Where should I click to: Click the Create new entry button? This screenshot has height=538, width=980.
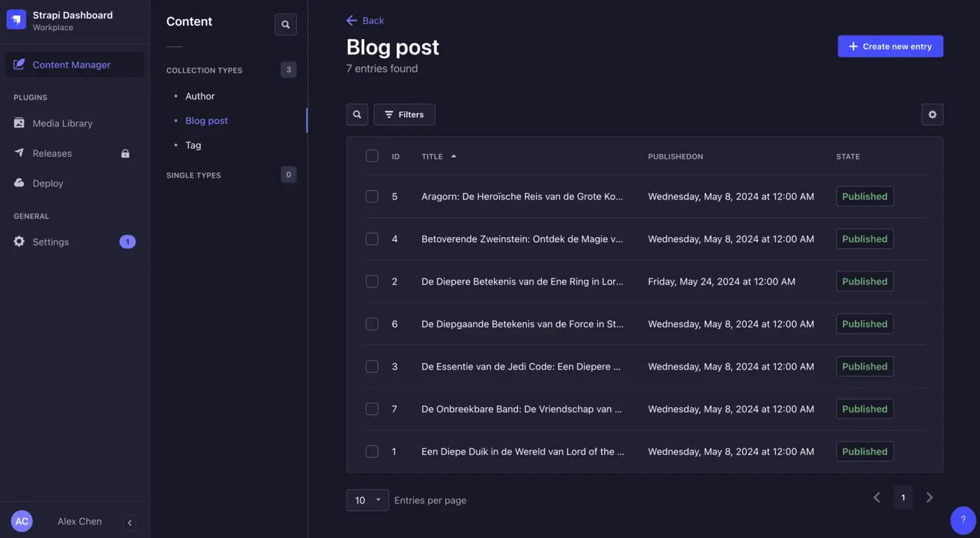[x=890, y=46]
